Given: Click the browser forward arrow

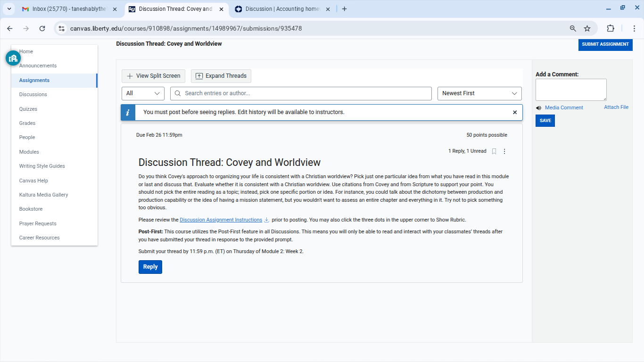Looking at the screenshot, I should pos(26,28).
